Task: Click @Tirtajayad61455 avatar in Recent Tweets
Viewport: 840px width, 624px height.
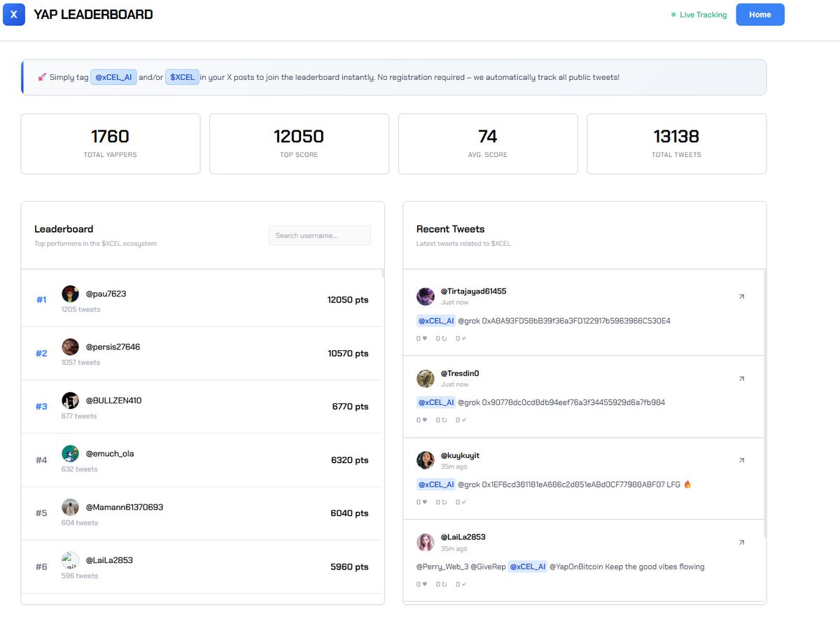Action: click(x=426, y=296)
